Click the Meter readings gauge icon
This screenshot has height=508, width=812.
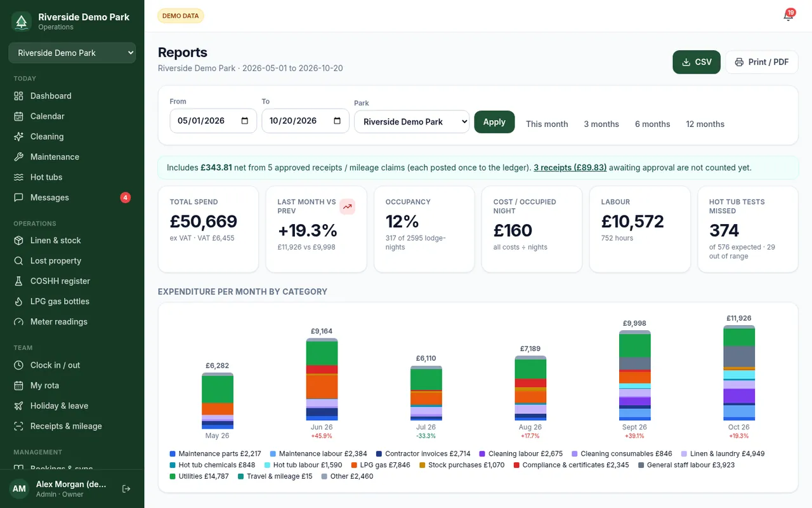coord(18,322)
